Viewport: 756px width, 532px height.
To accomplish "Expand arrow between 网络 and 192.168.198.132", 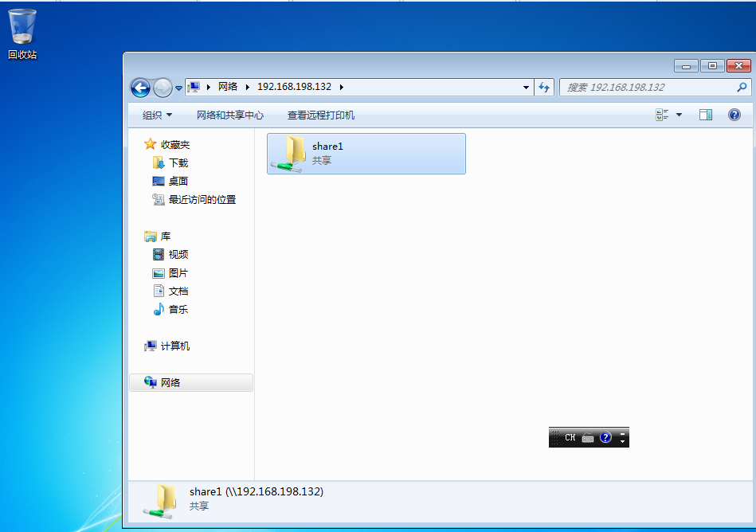I will 247,88.
